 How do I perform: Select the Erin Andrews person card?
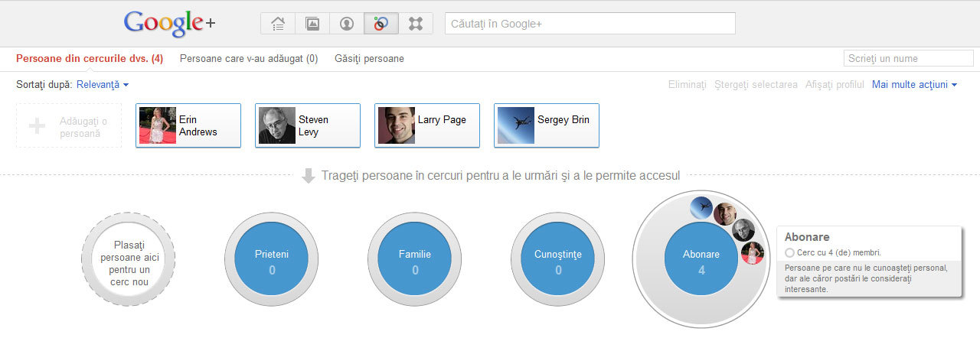tap(188, 125)
